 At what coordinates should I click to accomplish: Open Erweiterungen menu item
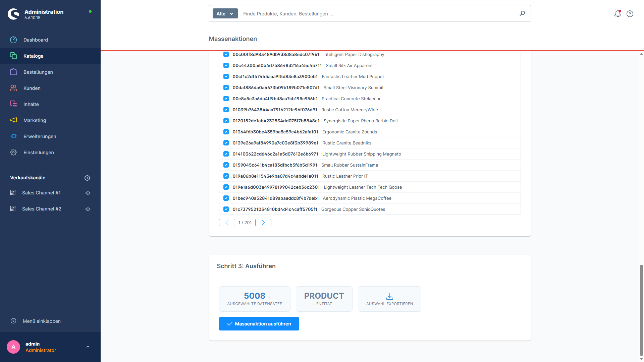50,136
